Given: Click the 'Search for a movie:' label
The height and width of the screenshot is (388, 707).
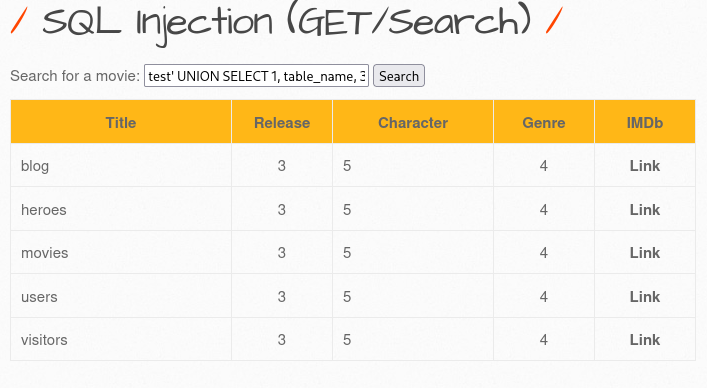Looking at the screenshot, I should [75, 76].
